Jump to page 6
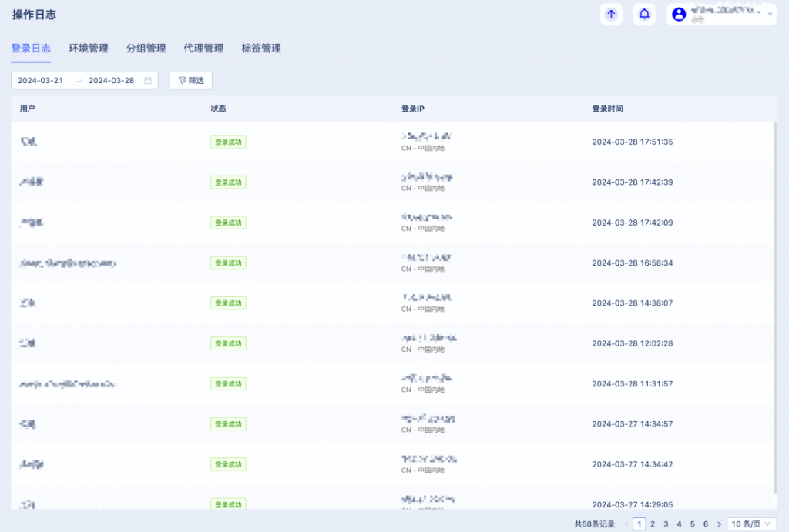The image size is (789, 532). tap(705, 524)
